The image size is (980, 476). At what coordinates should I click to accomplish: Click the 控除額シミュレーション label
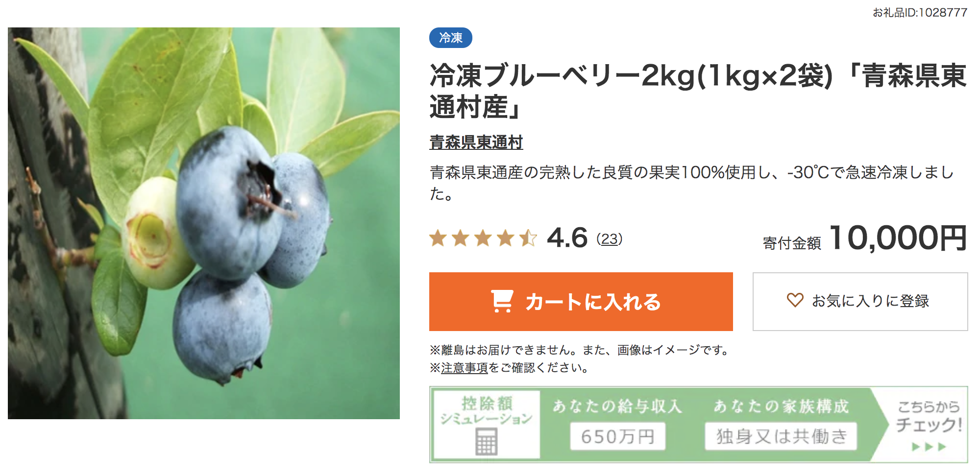[x=486, y=410]
